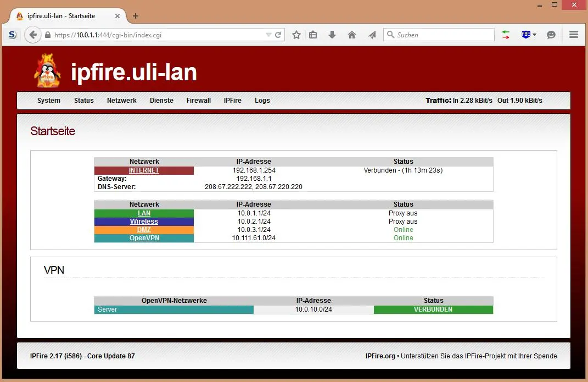
Task: Click the Out 1.90 kBit/s traffic value
Action: 520,101
